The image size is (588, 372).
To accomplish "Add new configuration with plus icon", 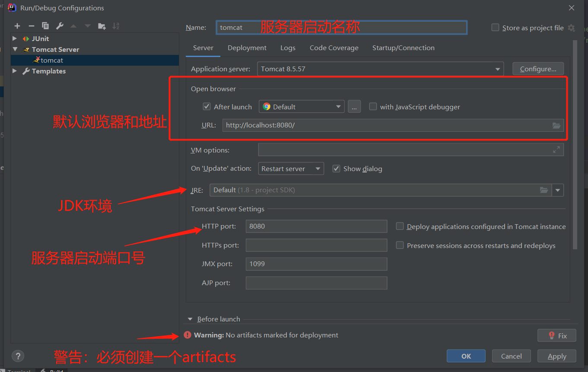I will [x=17, y=26].
